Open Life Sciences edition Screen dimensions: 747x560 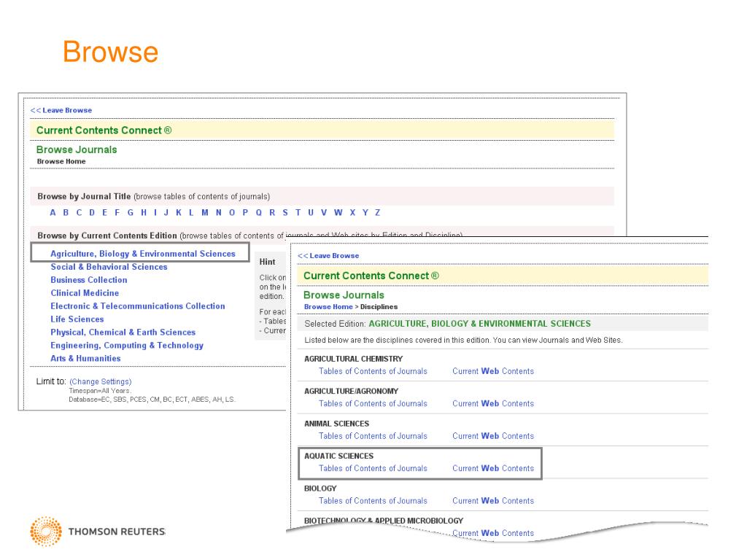click(77, 319)
